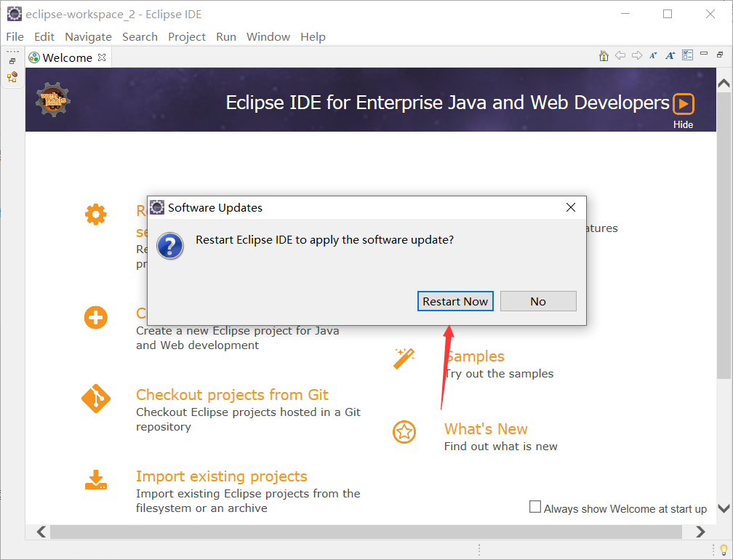The width and height of the screenshot is (733, 560).
Task: Minimize the Eclipse IDE window
Action: pyautogui.click(x=625, y=14)
